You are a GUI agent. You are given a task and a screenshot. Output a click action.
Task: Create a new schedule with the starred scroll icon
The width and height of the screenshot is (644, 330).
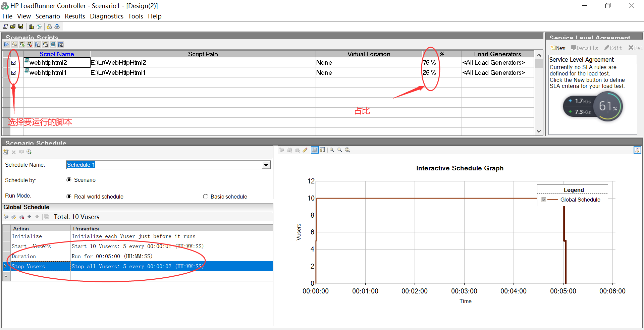click(6, 152)
